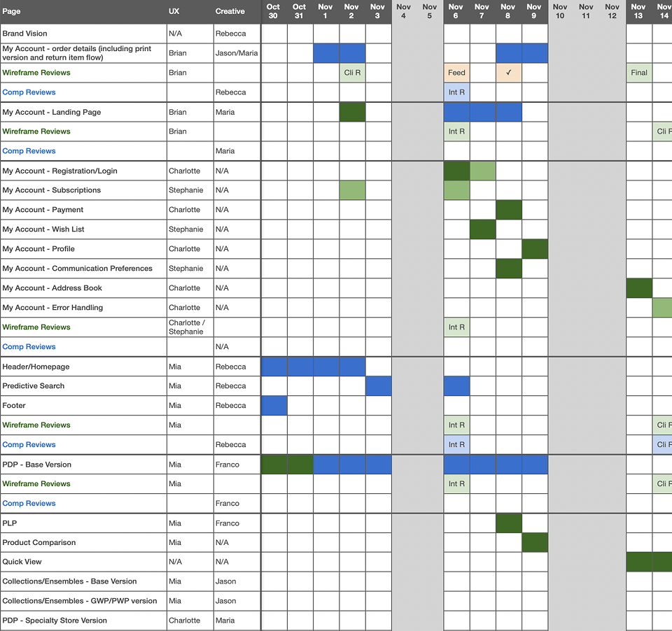Click the My Account - Wish List row label
This screenshot has height=631, width=672.
point(44,229)
